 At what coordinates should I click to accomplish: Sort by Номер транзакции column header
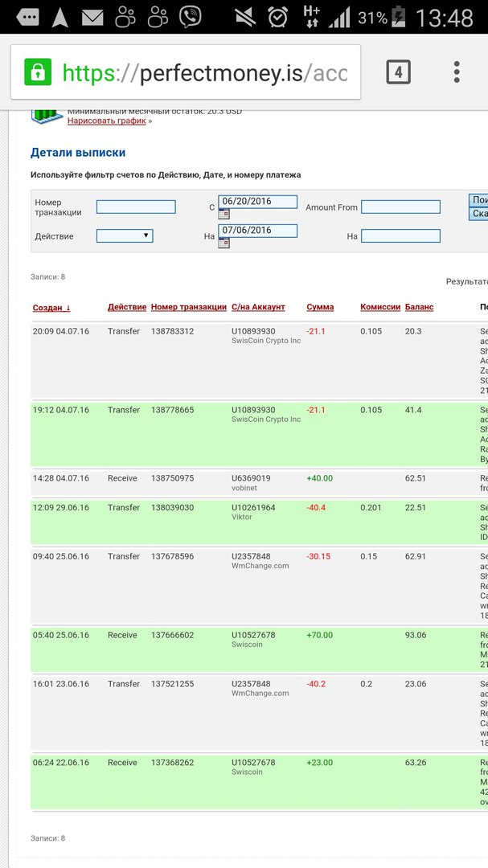(189, 307)
